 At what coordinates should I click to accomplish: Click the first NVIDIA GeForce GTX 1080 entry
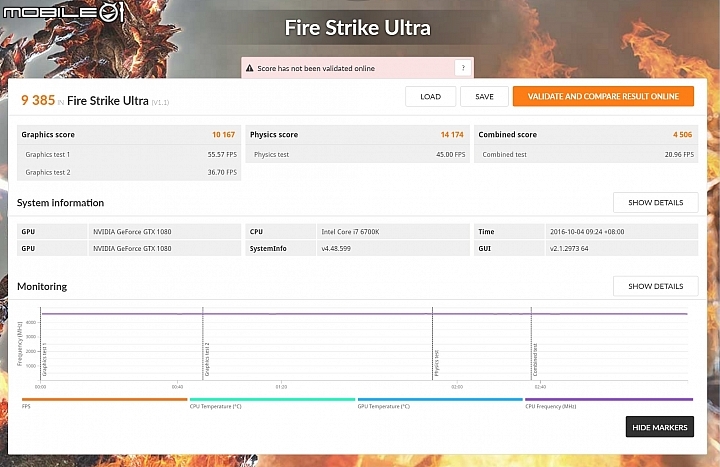point(132,232)
